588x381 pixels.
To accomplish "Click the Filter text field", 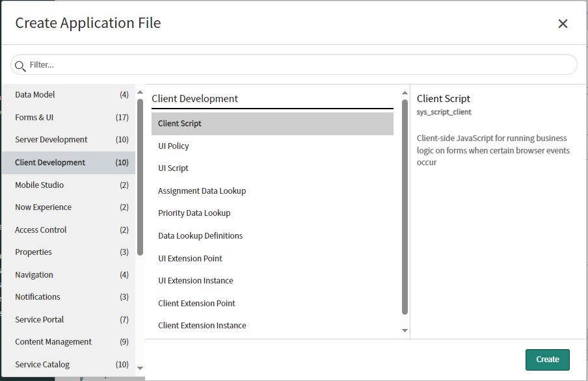I will pos(299,65).
